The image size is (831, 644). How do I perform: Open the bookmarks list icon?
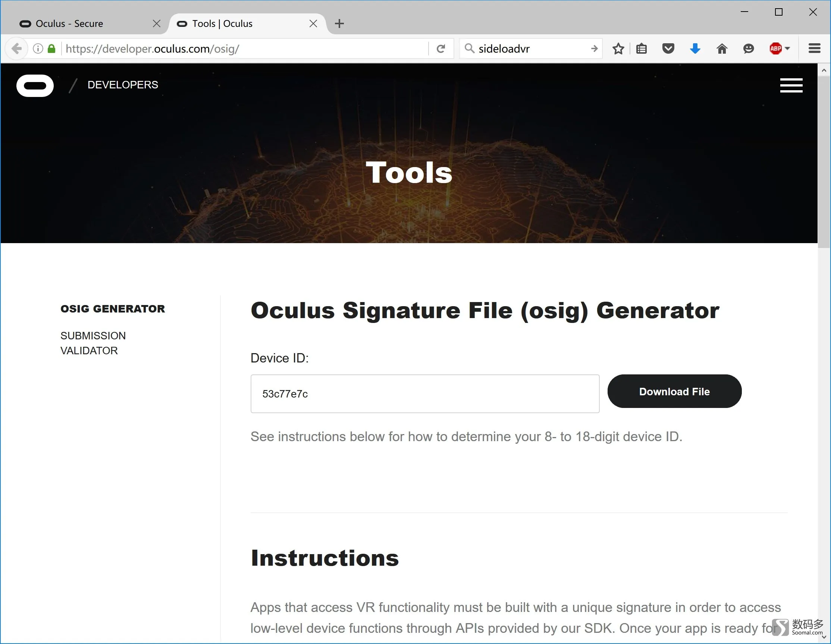pyautogui.click(x=642, y=49)
